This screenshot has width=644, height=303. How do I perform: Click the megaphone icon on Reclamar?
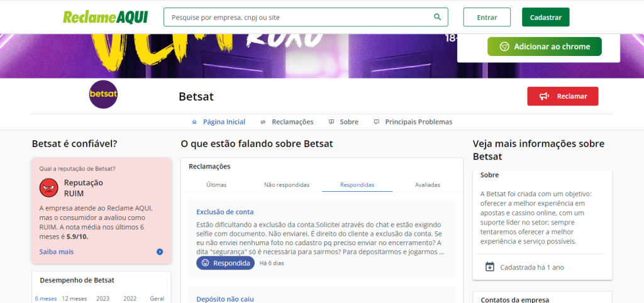pos(544,96)
